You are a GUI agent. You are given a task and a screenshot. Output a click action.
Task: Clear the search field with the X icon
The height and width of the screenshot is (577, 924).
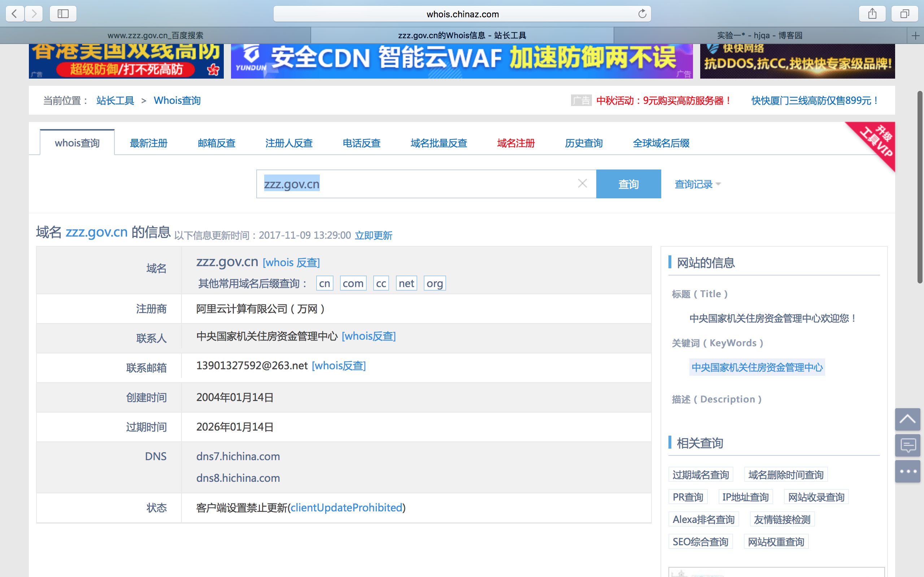(x=582, y=184)
